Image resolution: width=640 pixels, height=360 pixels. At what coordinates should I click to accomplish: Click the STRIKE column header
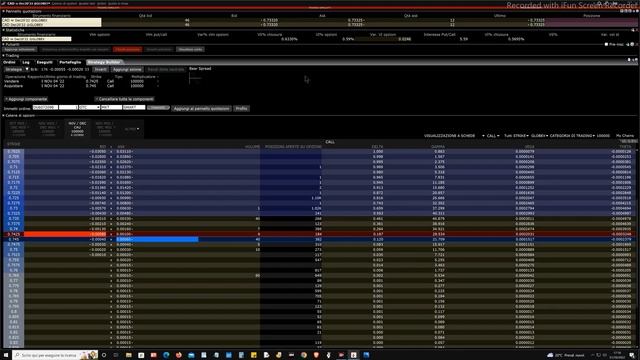13,144
